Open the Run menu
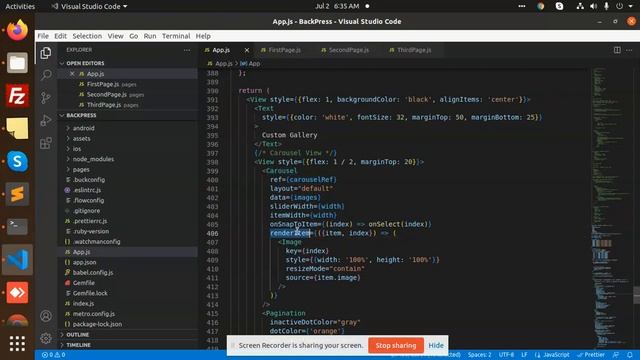The image size is (640, 360). (x=150, y=36)
